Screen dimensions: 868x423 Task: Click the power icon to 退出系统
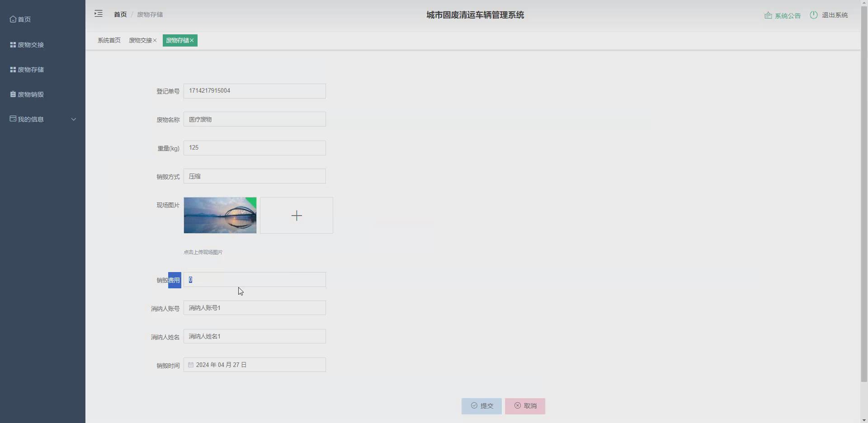[x=813, y=14]
